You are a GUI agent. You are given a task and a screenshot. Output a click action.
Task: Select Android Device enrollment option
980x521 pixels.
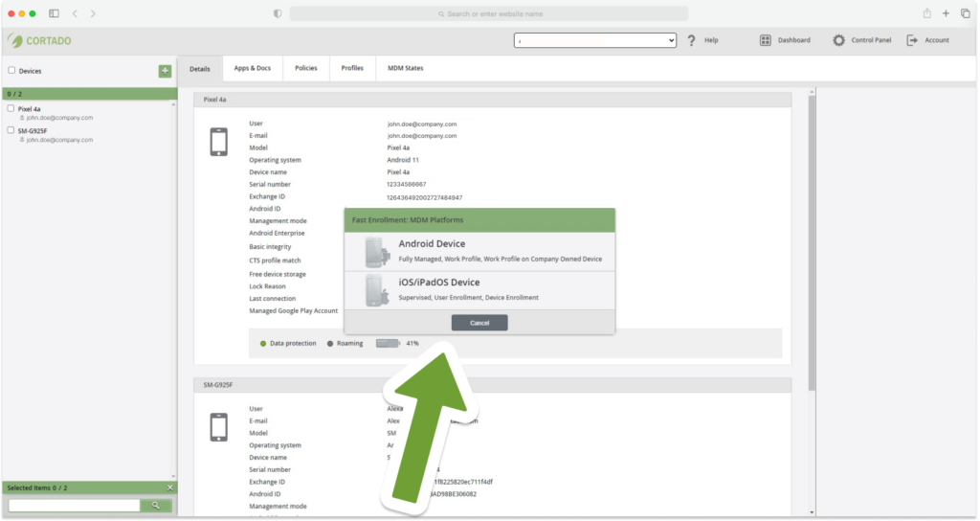(x=479, y=252)
